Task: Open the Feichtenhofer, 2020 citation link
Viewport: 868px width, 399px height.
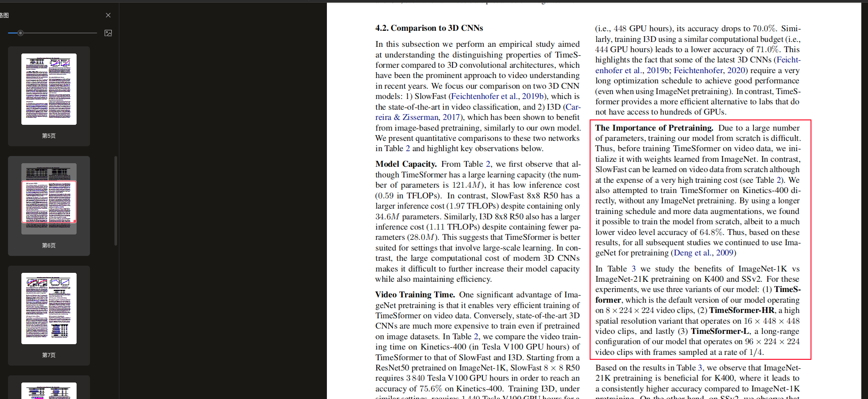Action: pos(709,70)
